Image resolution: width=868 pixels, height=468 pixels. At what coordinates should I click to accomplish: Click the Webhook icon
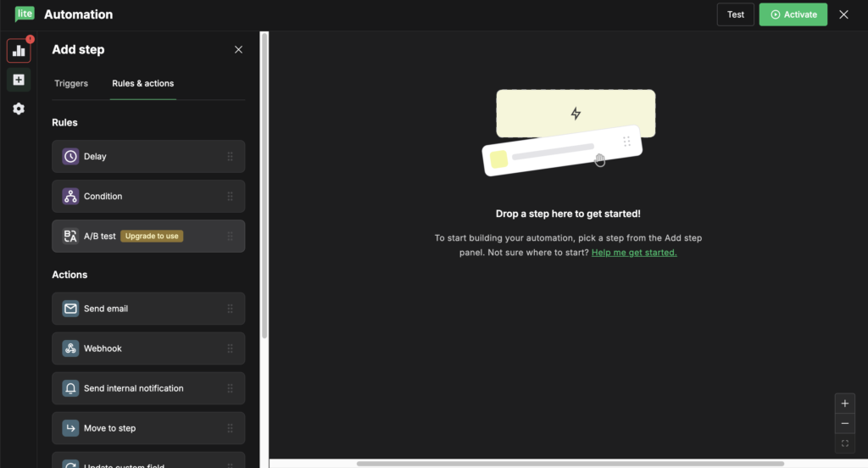(70, 348)
